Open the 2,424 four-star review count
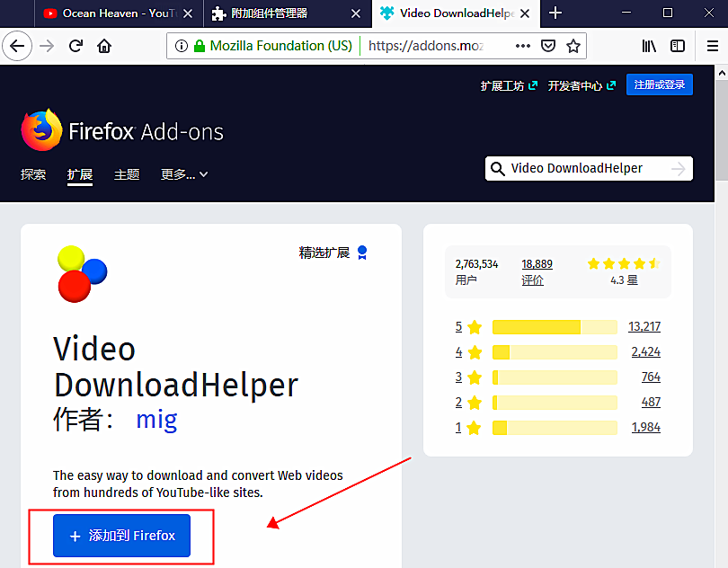The width and height of the screenshot is (728, 568). point(646,352)
